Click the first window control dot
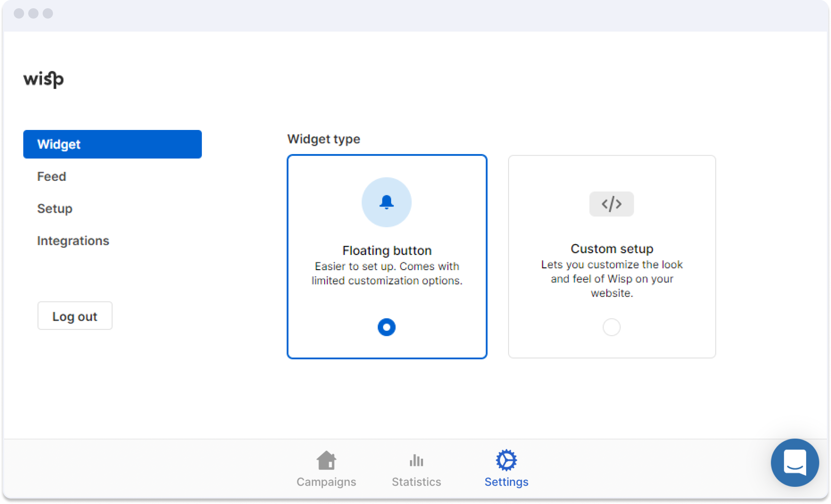This screenshot has width=831, height=504. (x=19, y=13)
